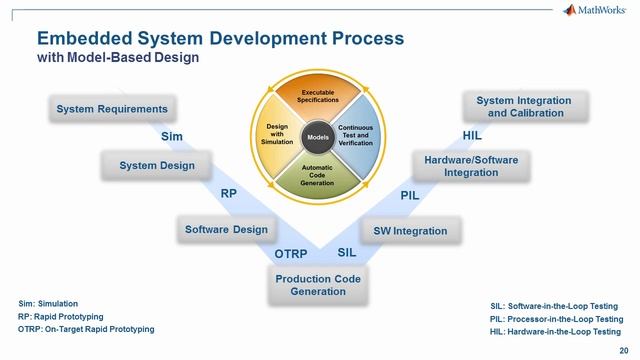This screenshot has height=360, width=640.
Task: Select the System Integration and Calibration box
Action: 525,107
